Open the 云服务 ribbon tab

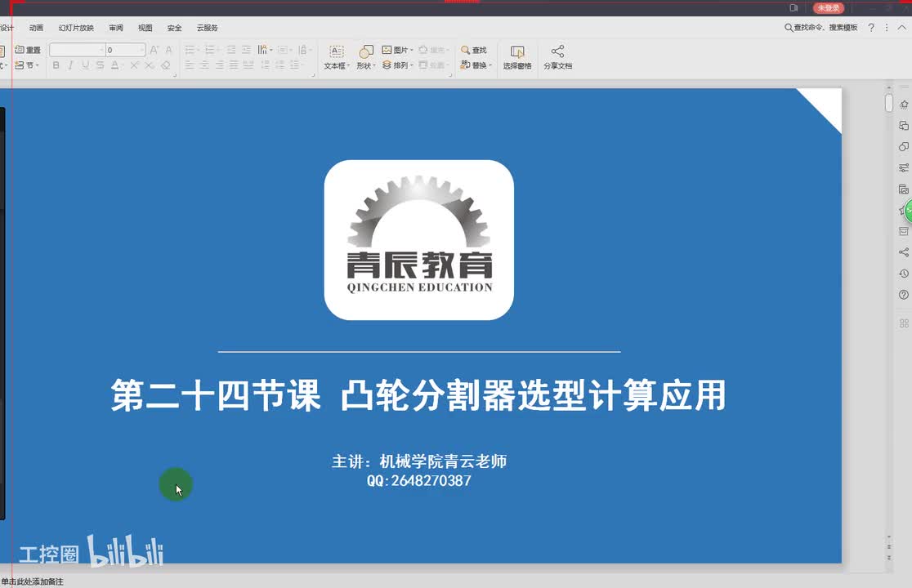(207, 27)
